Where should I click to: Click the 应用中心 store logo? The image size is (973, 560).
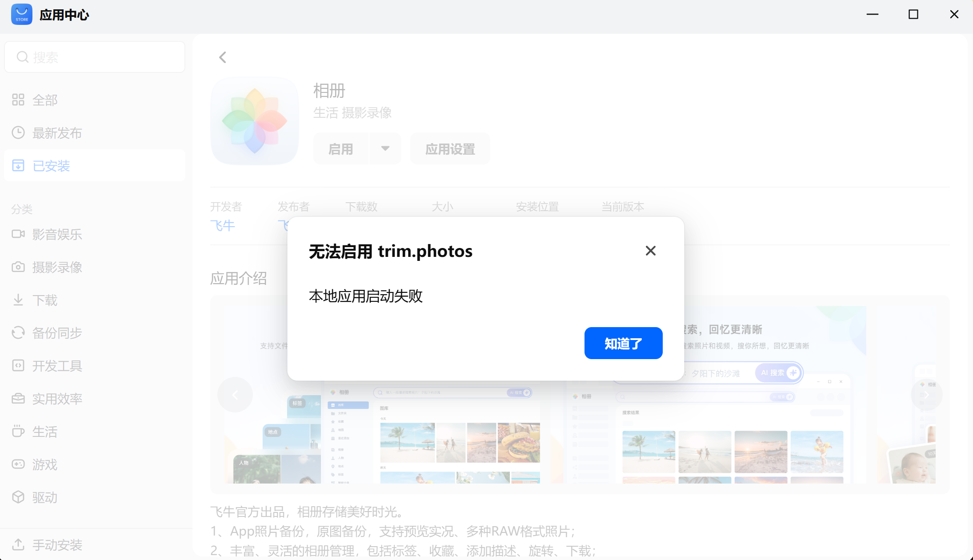coord(21,14)
